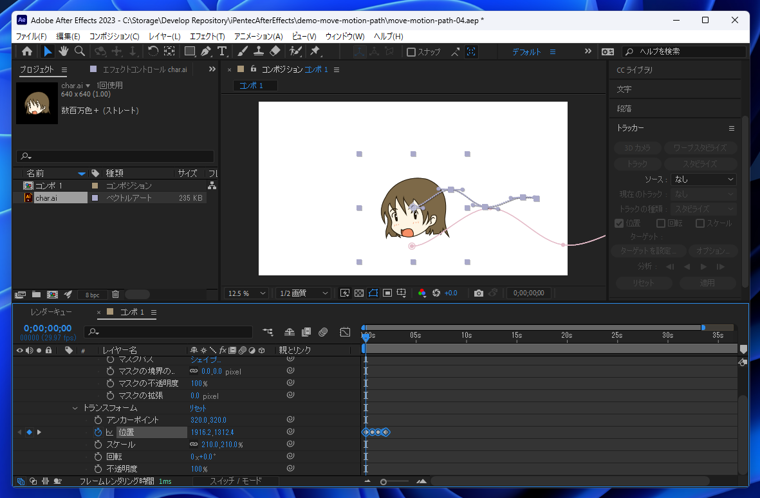Toggle the stopwatch for 位置 property
The width and height of the screenshot is (760, 498).
tap(98, 432)
